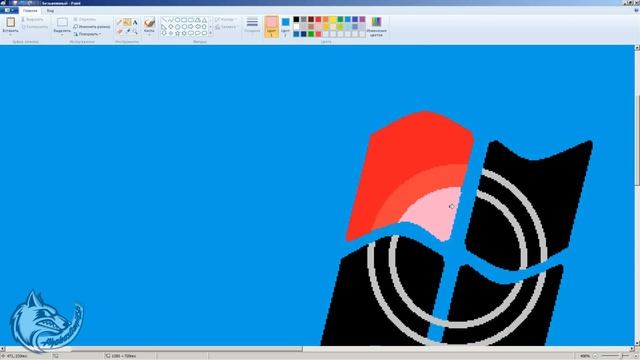Choose the Oval shape
Screen dimensions: 640x360
[178, 20]
